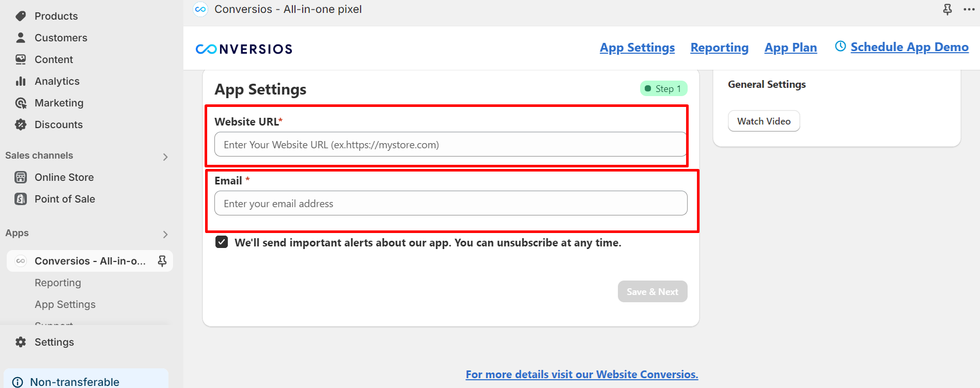The width and height of the screenshot is (980, 388).
Task: Click the clock icon beside Schedule App Demo
Action: click(x=841, y=46)
